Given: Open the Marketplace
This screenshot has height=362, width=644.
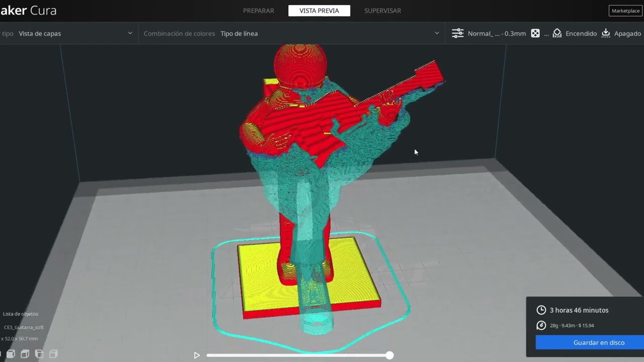Looking at the screenshot, I should click(625, 11).
